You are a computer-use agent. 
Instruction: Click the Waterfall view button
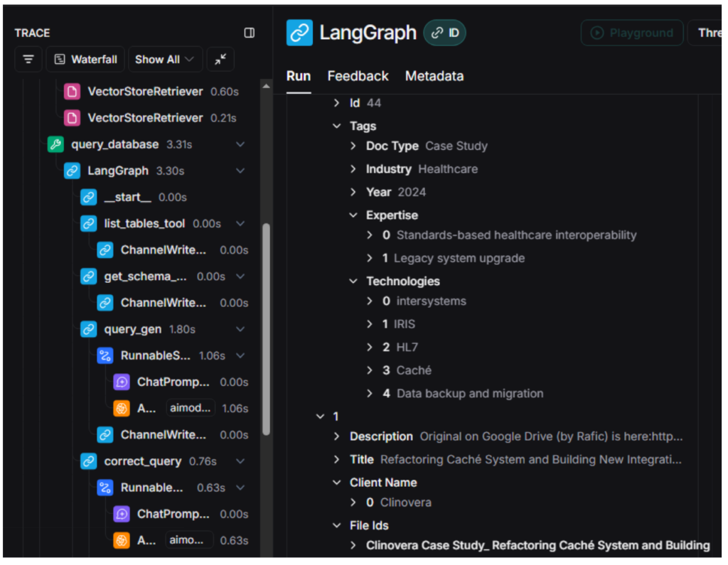85,60
